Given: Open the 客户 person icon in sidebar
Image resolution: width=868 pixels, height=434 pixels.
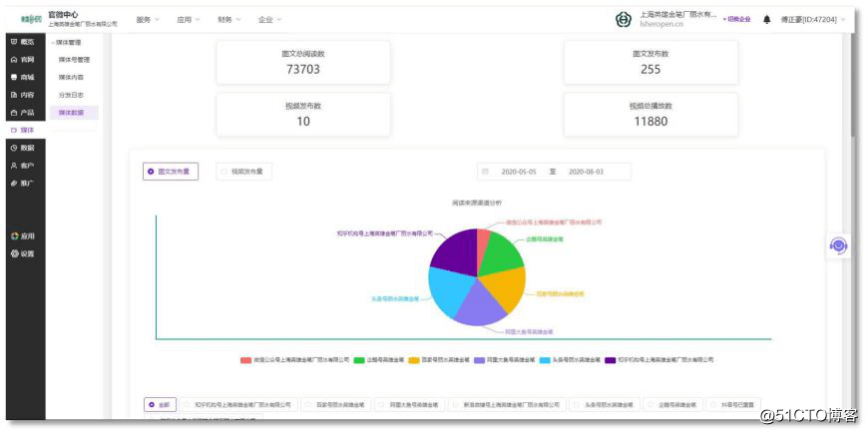Looking at the screenshot, I should pos(14,166).
